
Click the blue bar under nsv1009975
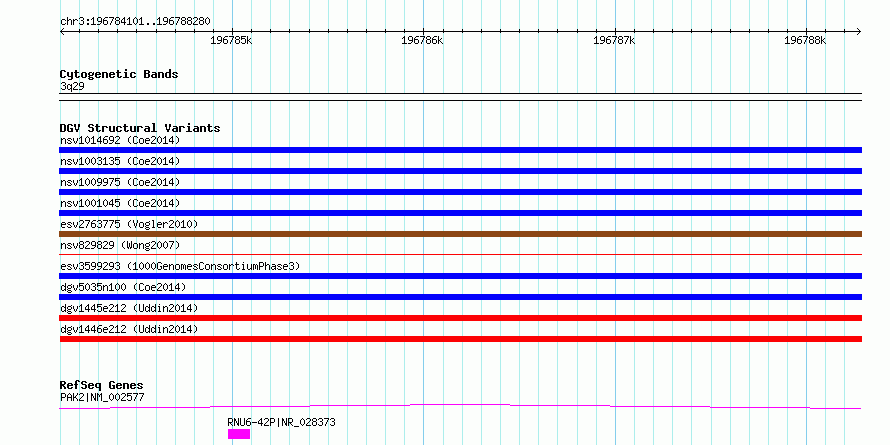coord(460,192)
